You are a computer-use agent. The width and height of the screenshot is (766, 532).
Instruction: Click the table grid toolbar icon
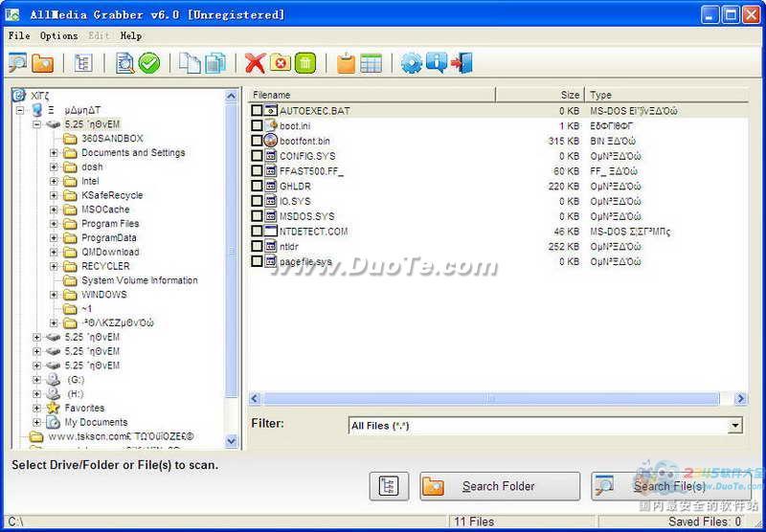click(x=371, y=63)
